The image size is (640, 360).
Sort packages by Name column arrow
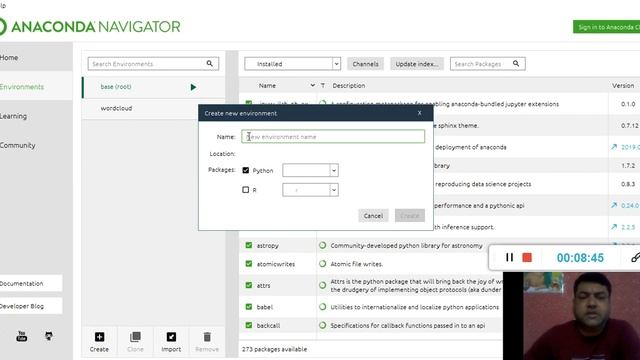pos(312,85)
